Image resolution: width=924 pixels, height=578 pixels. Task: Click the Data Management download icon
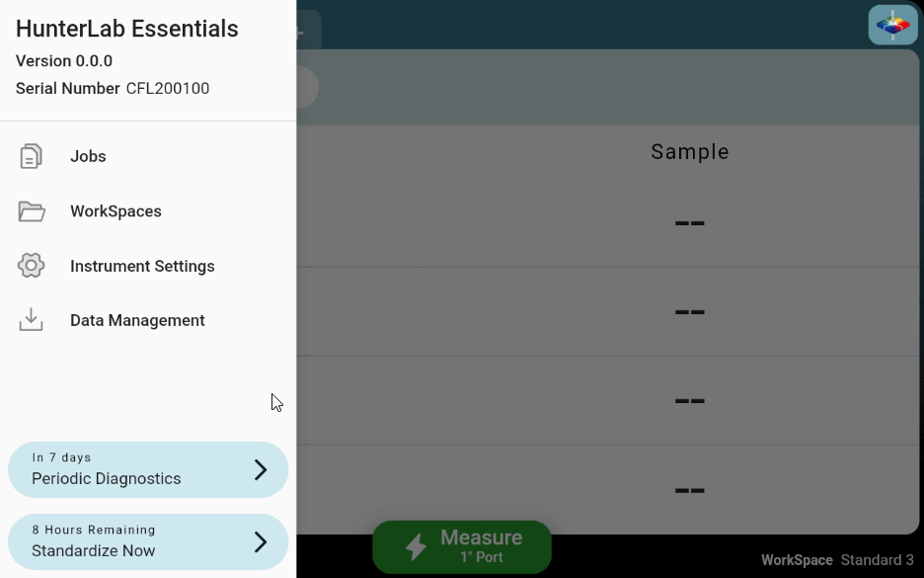[x=32, y=320]
